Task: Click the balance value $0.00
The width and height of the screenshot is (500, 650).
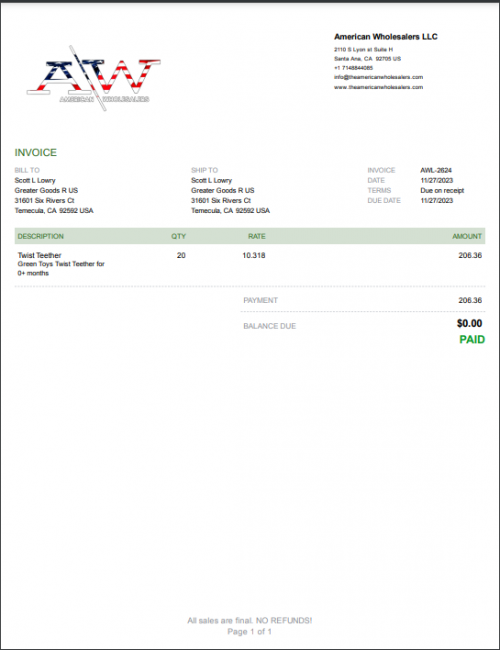Action: point(469,323)
